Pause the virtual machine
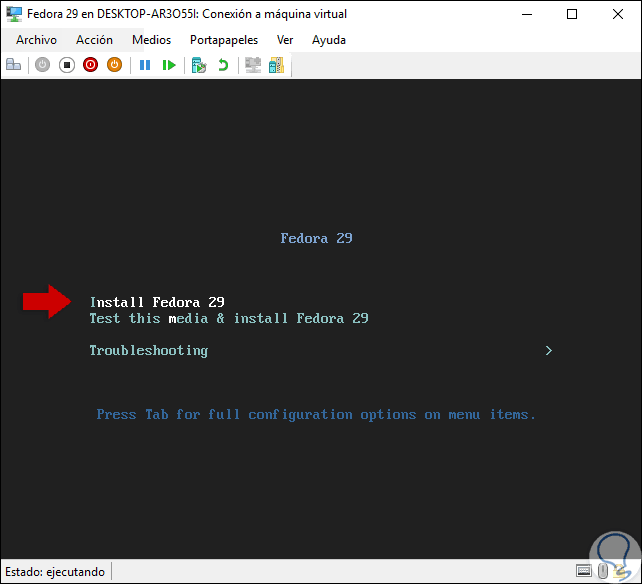 [145, 65]
